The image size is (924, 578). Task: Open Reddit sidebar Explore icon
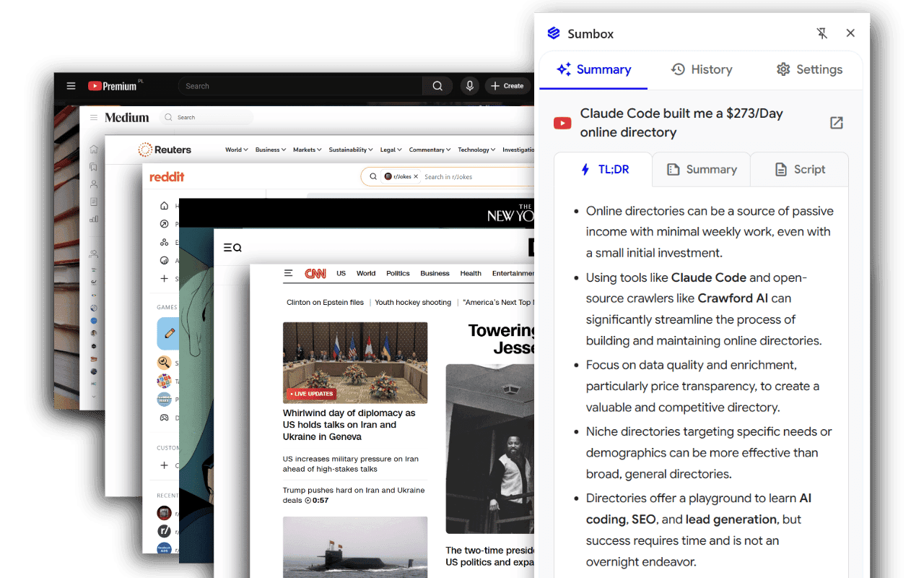coord(164,242)
